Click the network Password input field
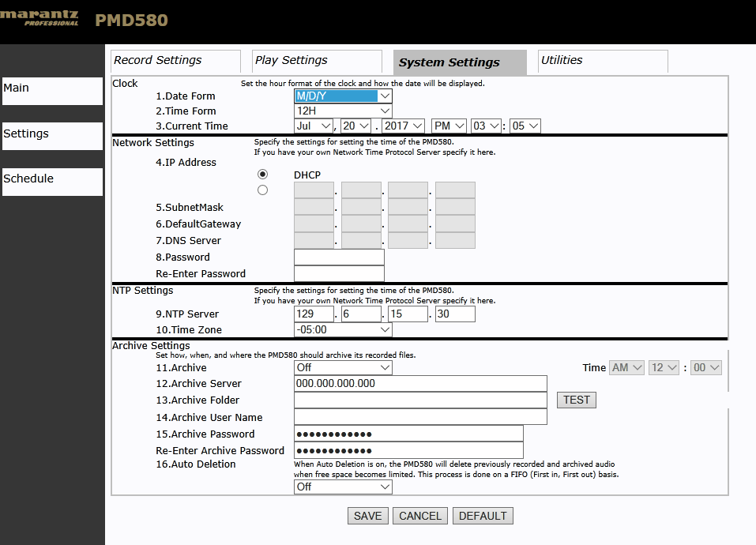Screen dimensions: 756x545 (x=339, y=257)
